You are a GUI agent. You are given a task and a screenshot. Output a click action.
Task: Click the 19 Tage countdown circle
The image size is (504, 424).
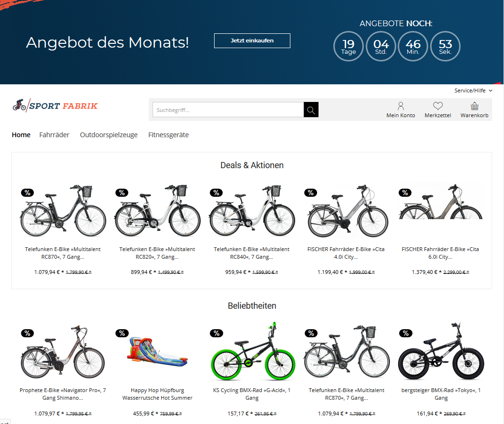point(349,46)
